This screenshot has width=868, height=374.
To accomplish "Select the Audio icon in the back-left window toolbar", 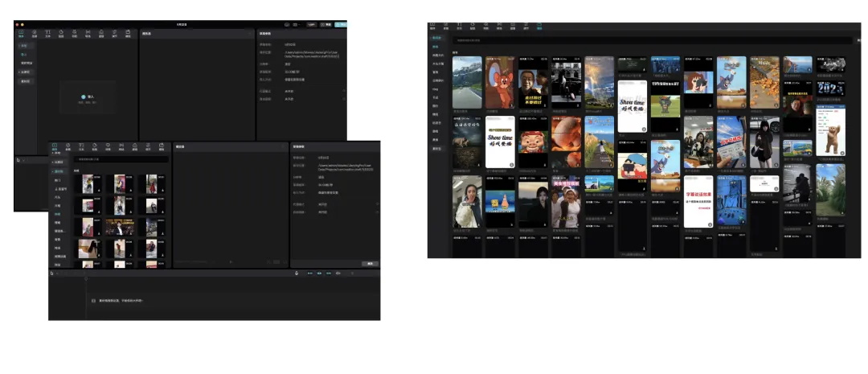I will coord(35,33).
